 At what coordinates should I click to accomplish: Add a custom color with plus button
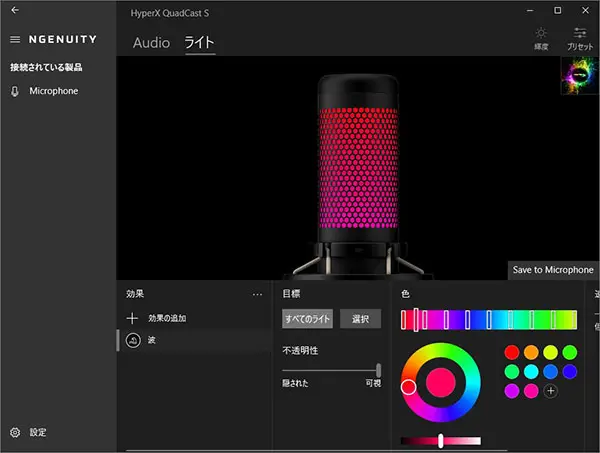(550, 391)
